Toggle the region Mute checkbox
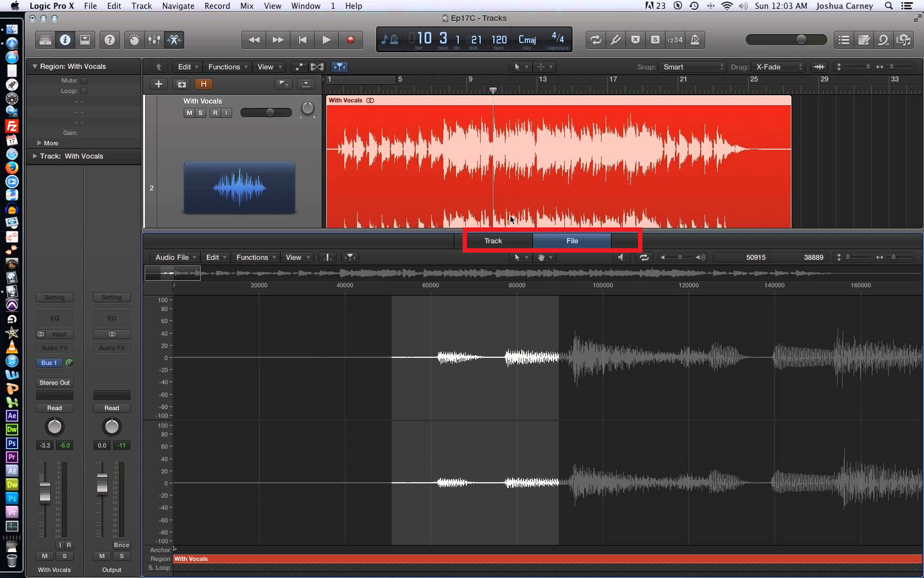Image resolution: width=924 pixels, height=578 pixels. 84,80
